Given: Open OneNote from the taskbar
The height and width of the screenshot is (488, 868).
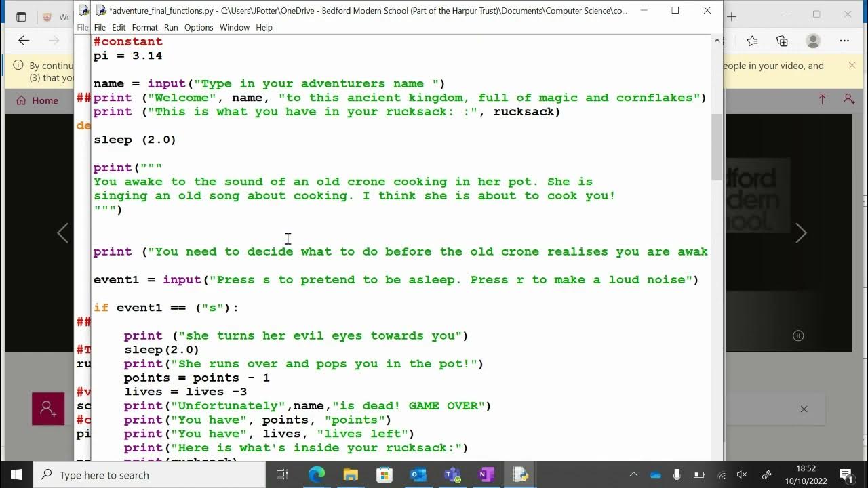Looking at the screenshot, I should 486,474.
